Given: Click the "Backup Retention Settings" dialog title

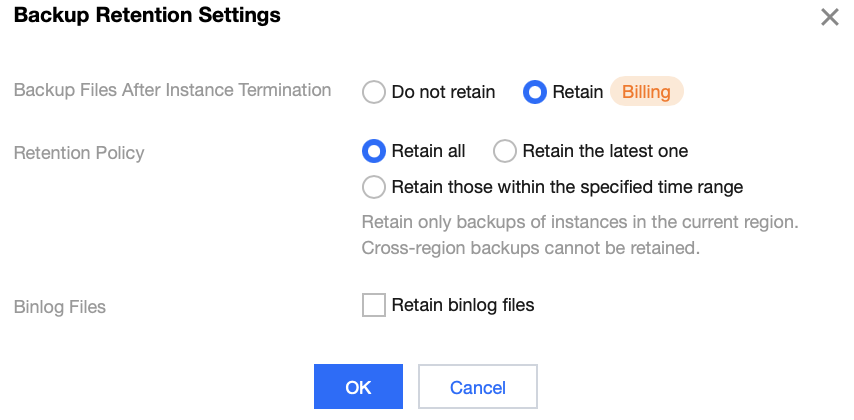Looking at the screenshot, I should pyautogui.click(x=147, y=16).
